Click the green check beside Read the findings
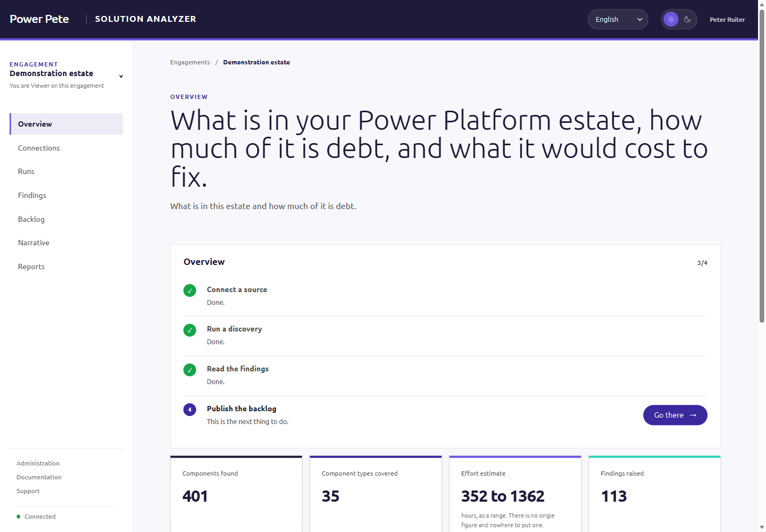Viewport: 766px width, 532px height. coord(190,370)
